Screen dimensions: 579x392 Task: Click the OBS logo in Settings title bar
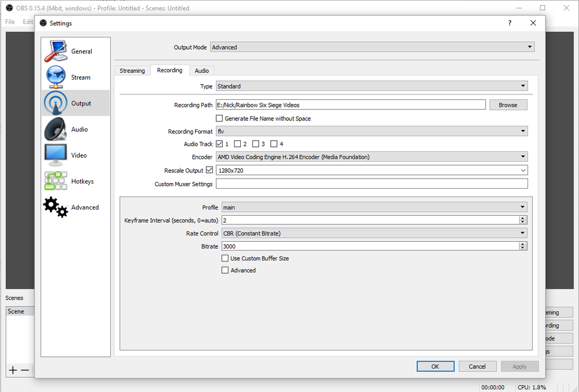tap(43, 23)
